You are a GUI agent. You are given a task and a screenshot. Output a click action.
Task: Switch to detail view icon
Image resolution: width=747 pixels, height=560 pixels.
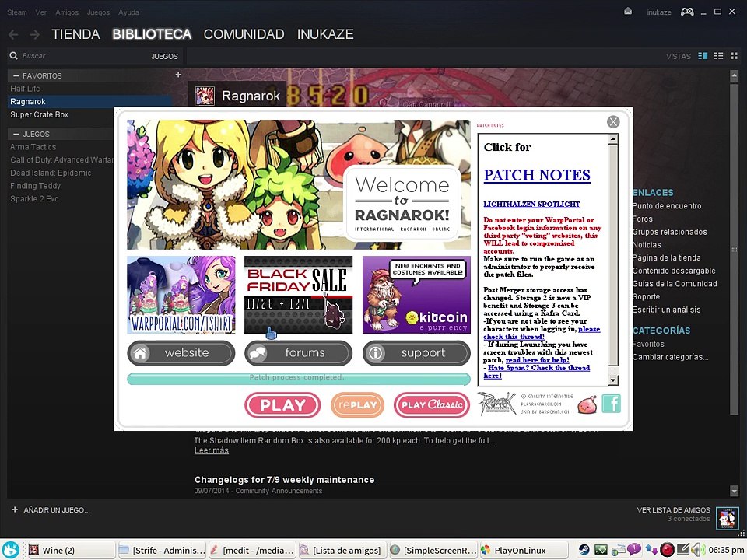point(703,56)
